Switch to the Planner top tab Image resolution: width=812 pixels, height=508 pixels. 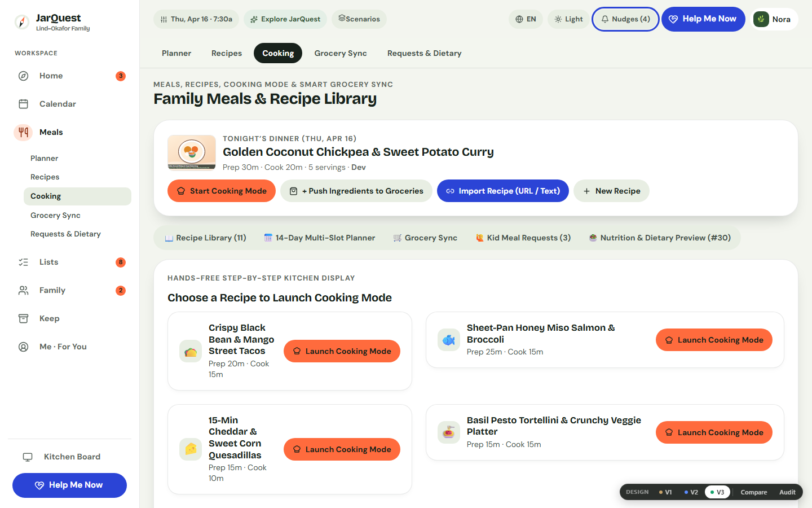(176, 53)
